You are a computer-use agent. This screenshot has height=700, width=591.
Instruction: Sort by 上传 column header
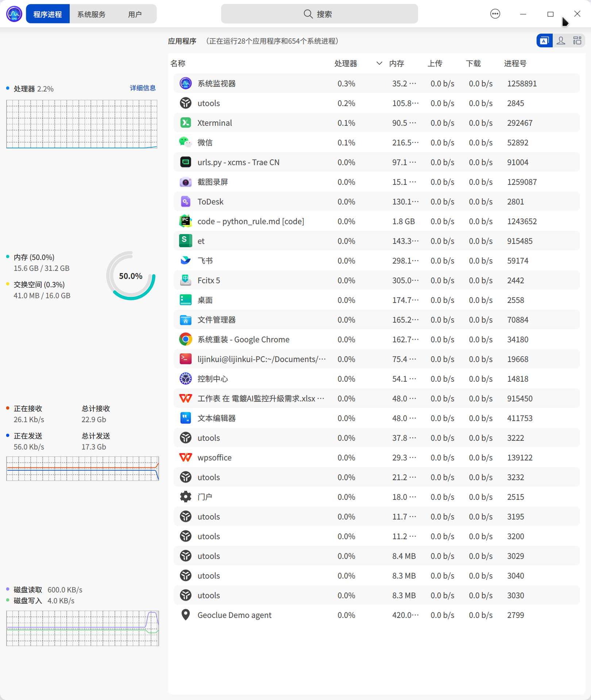(x=435, y=63)
